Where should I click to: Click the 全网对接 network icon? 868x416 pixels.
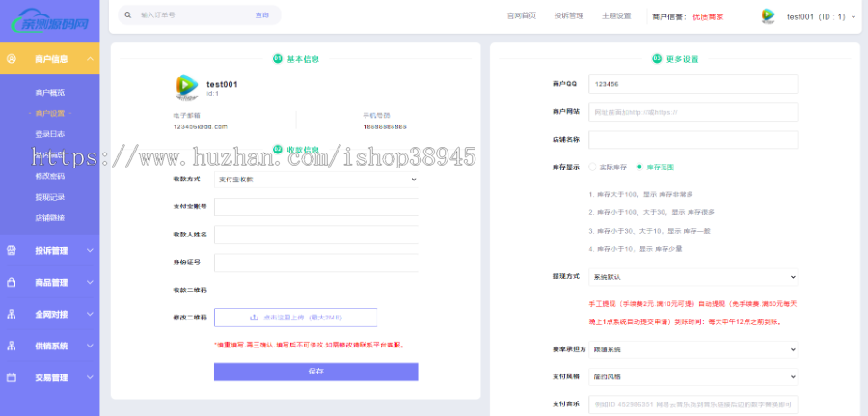[x=12, y=315]
